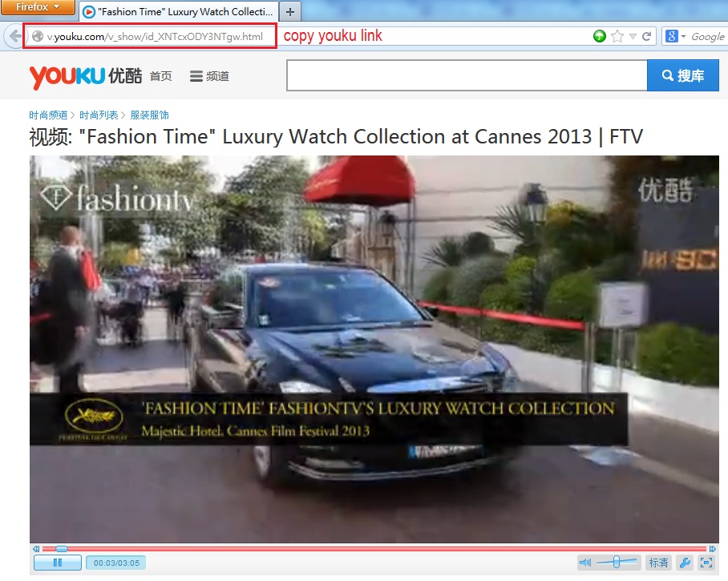The image size is (728, 581).
Task: Go back using the browser back arrow
Action: pyautogui.click(x=14, y=36)
